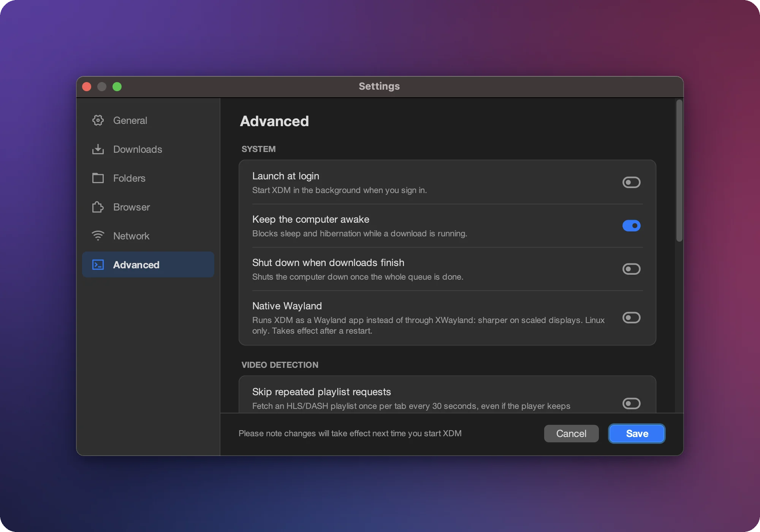Click the Network wifi icon
Image resolution: width=760 pixels, height=532 pixels.
pos(98,236)
